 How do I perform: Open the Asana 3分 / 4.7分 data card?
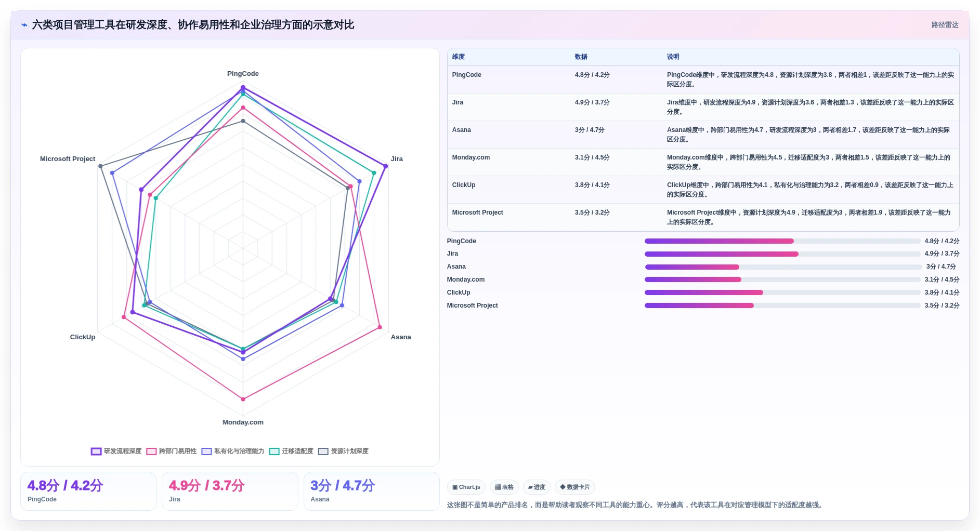[372, 491]
